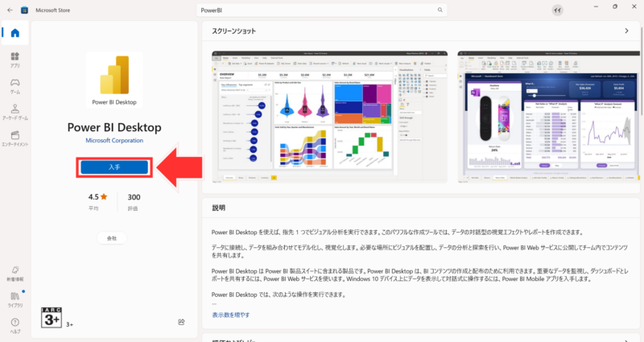Open Help (ヘルプ) in the sidebar
Screen dimensions: 644x342
(x=15, y=326)
